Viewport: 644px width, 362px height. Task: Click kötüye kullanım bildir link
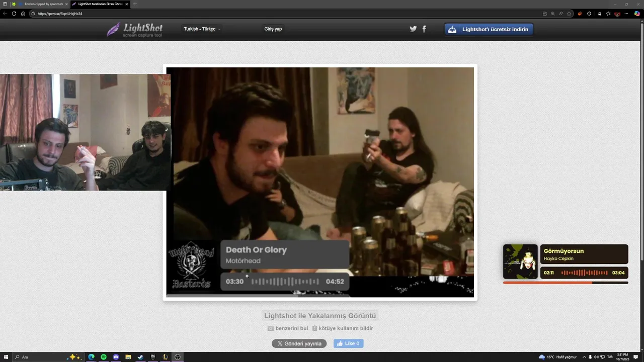pos(342,328)
